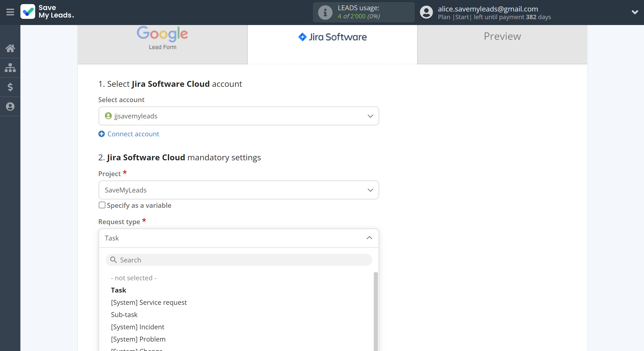
Task: Click the plan details line with 382 days
Action: point(494,17)
